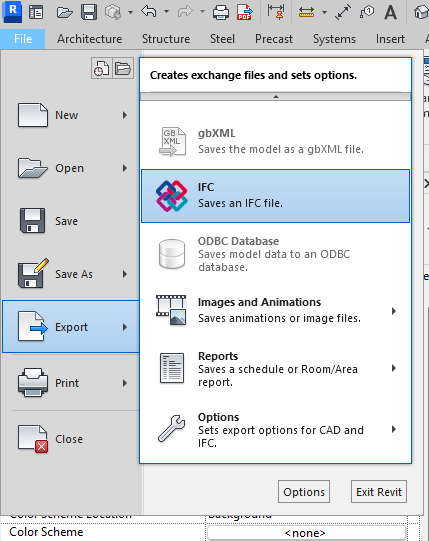Select the Tag by Category icon

click(x=367, y=12)
